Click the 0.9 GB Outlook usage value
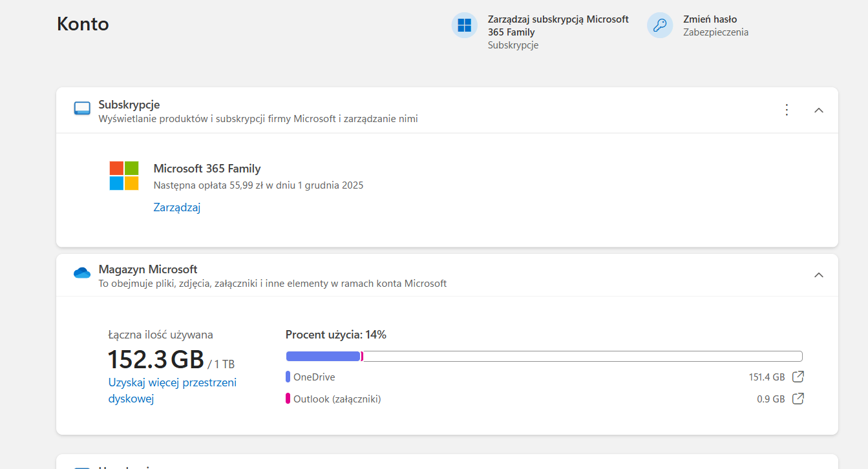 [771, 399]
